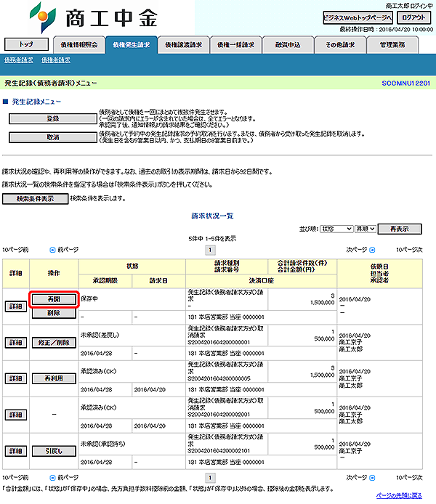Click bottom 前ページ arrow icon
436x504 pixels.
point(52,478)
